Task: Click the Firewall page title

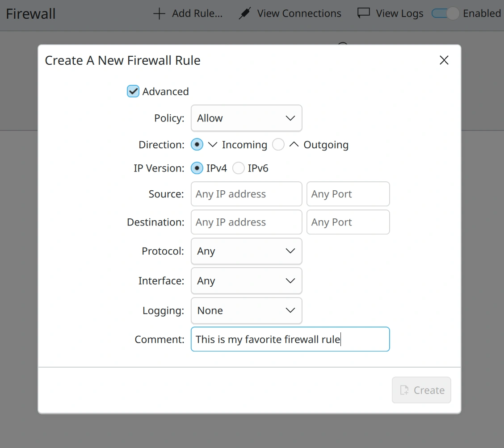Action: pyautogui.click(x=31, y=14)
